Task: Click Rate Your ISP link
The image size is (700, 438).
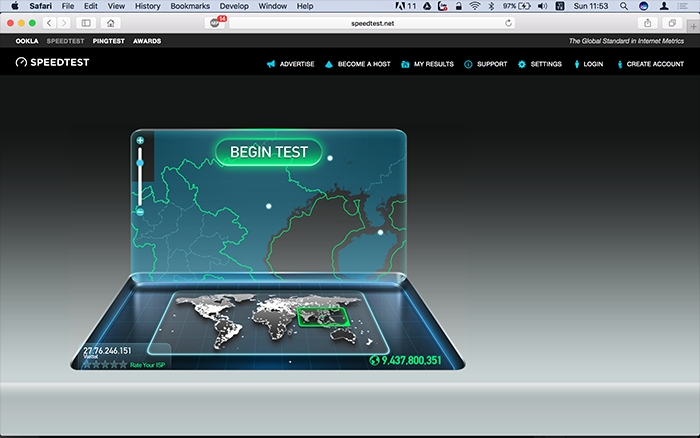Action: [147, 365]
